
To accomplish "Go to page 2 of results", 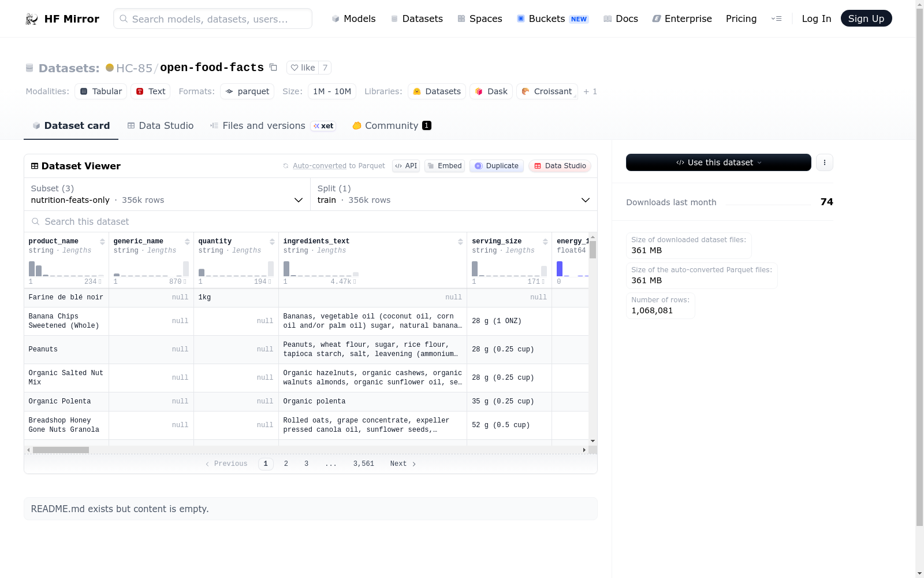I will click(x=286, y=464).
